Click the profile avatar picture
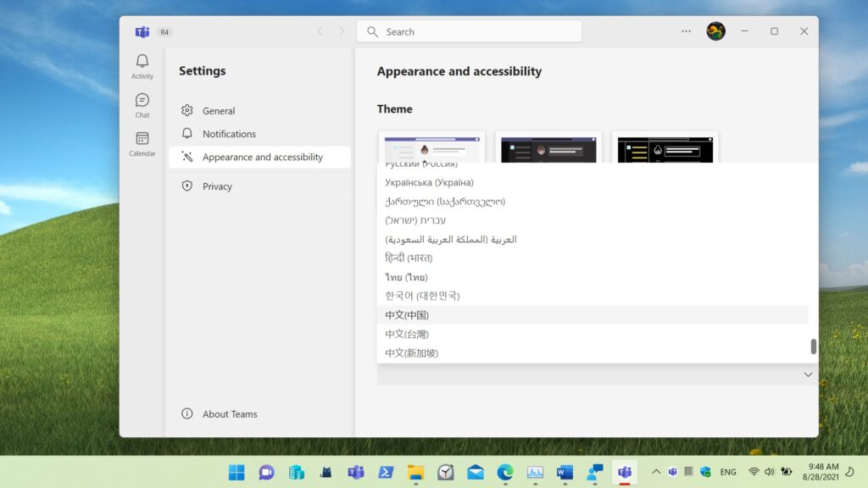The width and height of the screenshot is (868, 488). pos(715,31)
